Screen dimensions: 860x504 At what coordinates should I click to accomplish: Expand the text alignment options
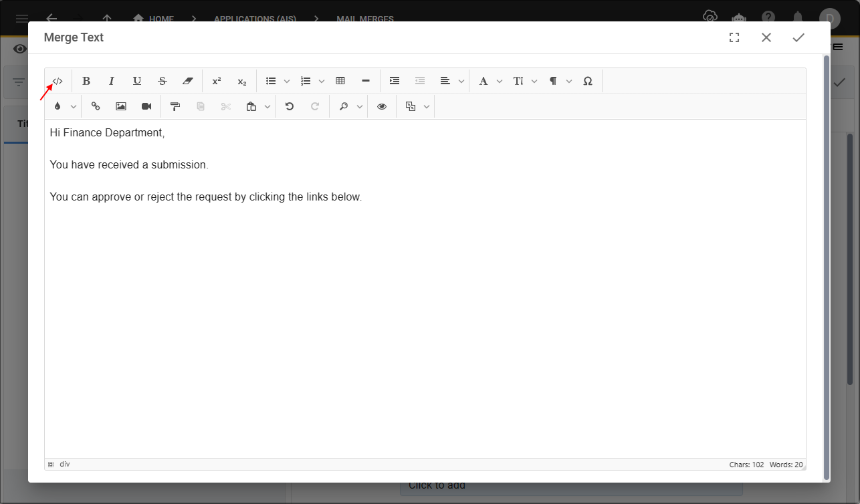461,81
